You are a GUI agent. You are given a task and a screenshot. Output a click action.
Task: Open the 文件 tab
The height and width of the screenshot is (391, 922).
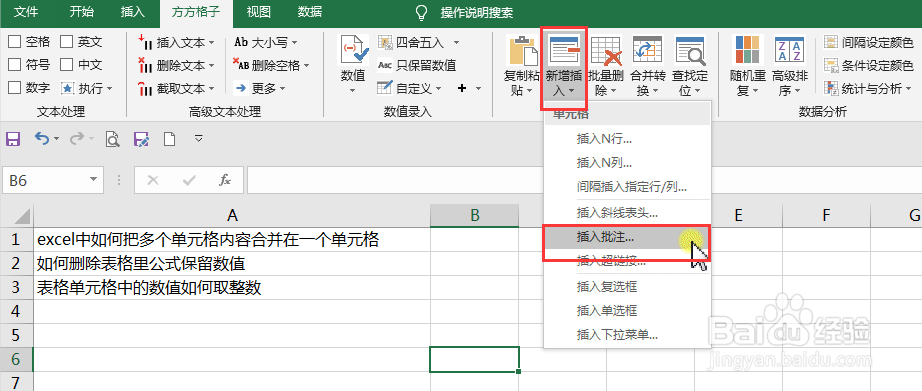tap(25, 12)
